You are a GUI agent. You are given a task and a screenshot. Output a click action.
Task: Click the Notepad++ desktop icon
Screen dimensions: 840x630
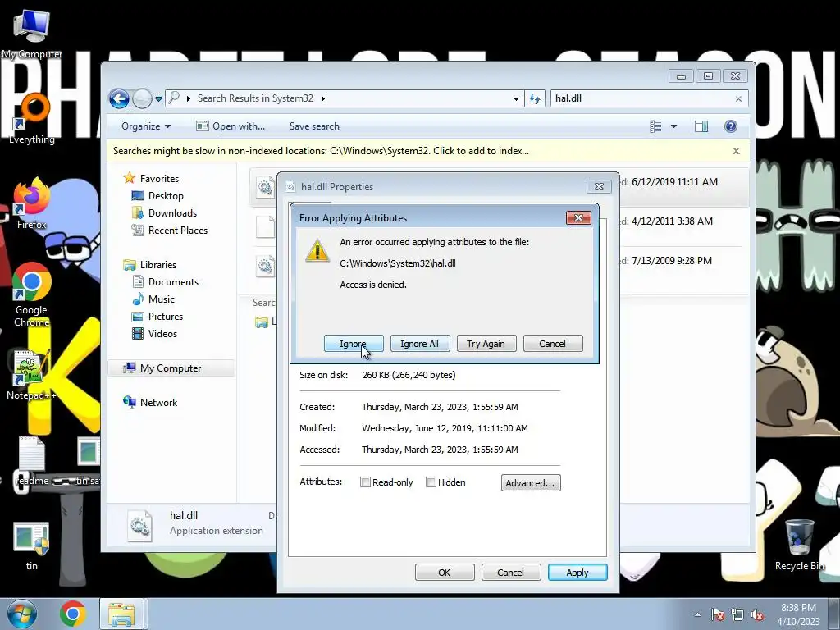tap(31, 375)
